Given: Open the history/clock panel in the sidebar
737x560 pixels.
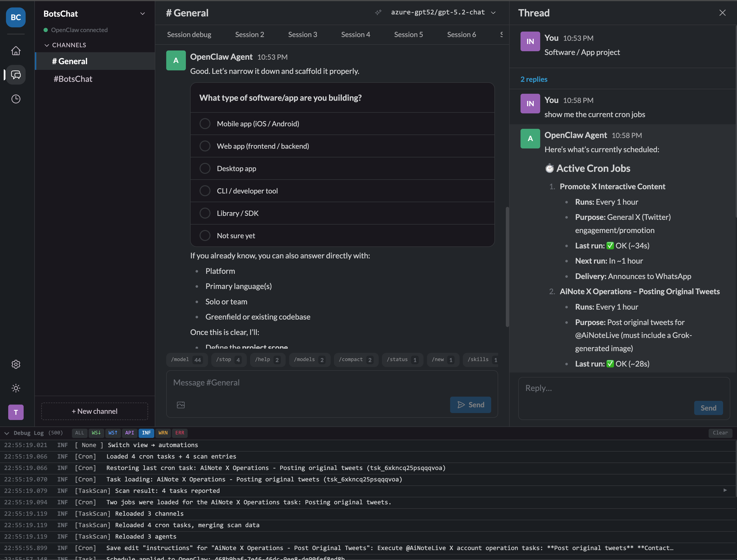Looking at the screenshot, I should point(16,99).
